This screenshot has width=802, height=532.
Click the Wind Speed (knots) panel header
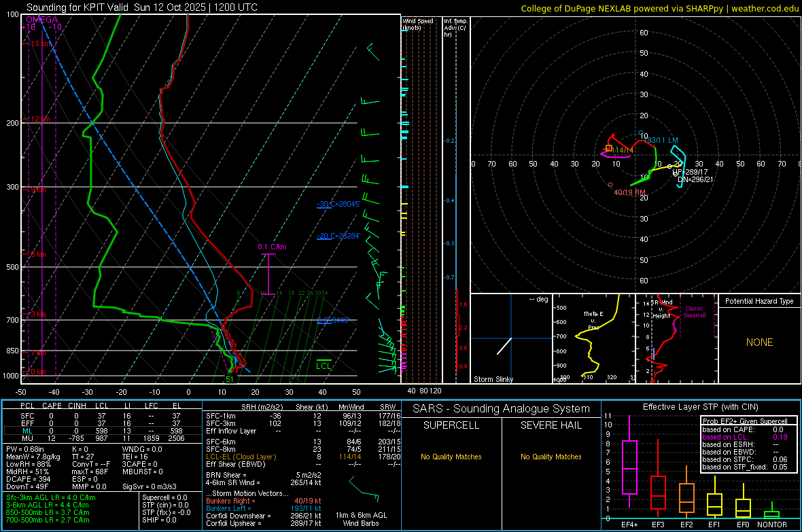(x=417, y=24)
